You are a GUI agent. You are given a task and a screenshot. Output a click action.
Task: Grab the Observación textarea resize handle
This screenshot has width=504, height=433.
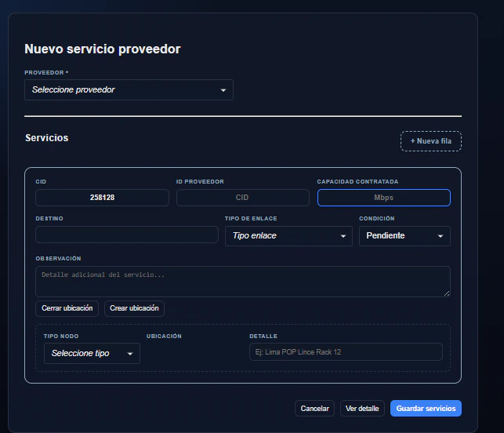[x=447, y=293]
